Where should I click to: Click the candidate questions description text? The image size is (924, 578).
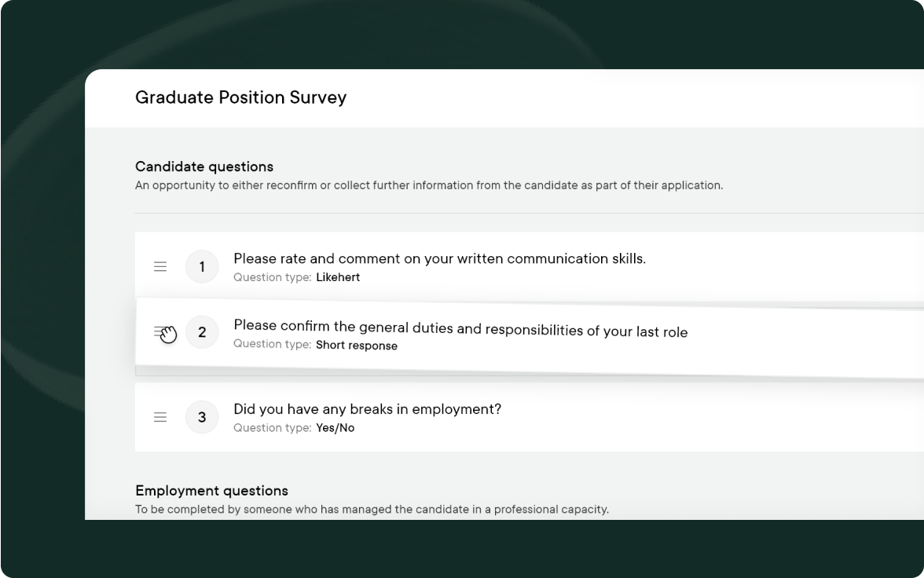tap(429, 185)
